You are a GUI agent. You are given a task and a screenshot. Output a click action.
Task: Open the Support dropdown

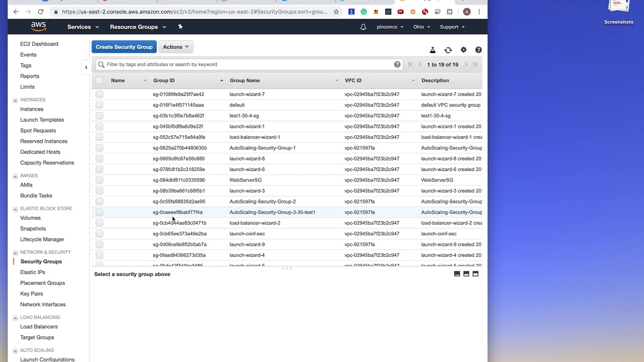pyautogui.click(x=452, y=27)
